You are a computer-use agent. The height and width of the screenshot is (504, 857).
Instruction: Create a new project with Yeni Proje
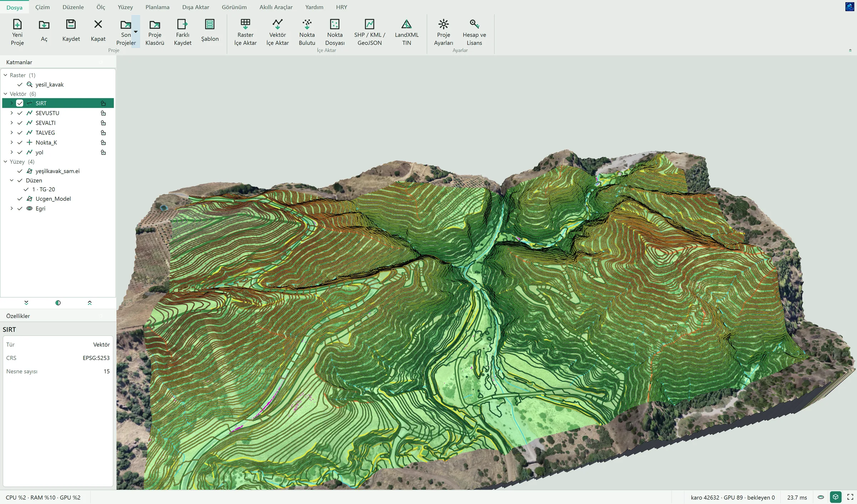[x=17, y=32]
